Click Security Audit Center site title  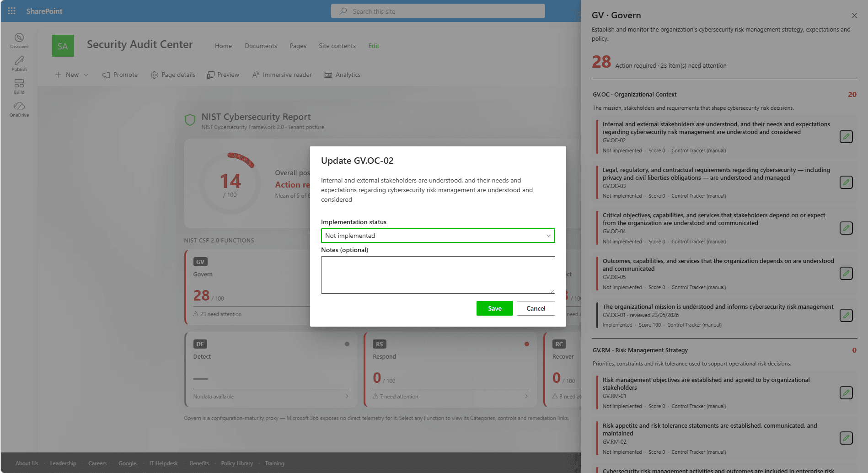pos(140,44)
